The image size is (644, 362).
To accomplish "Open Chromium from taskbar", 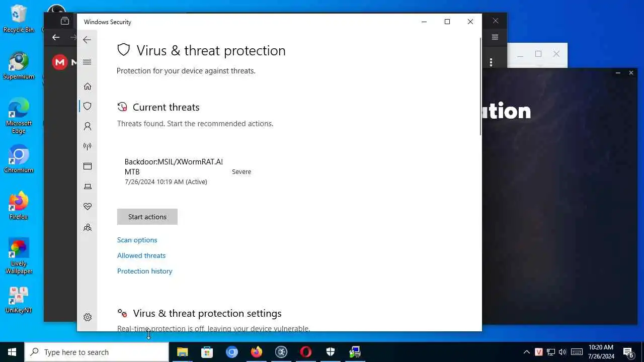I will pos(232,352).
